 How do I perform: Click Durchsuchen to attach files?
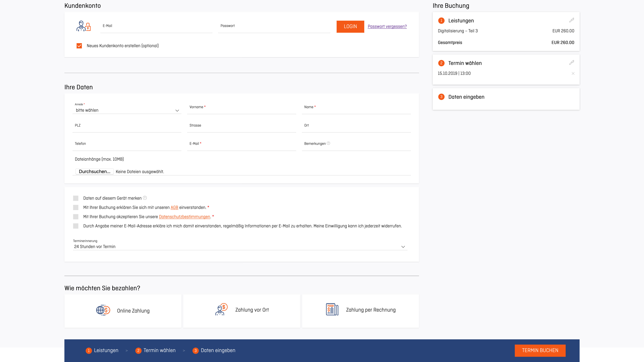94,171
